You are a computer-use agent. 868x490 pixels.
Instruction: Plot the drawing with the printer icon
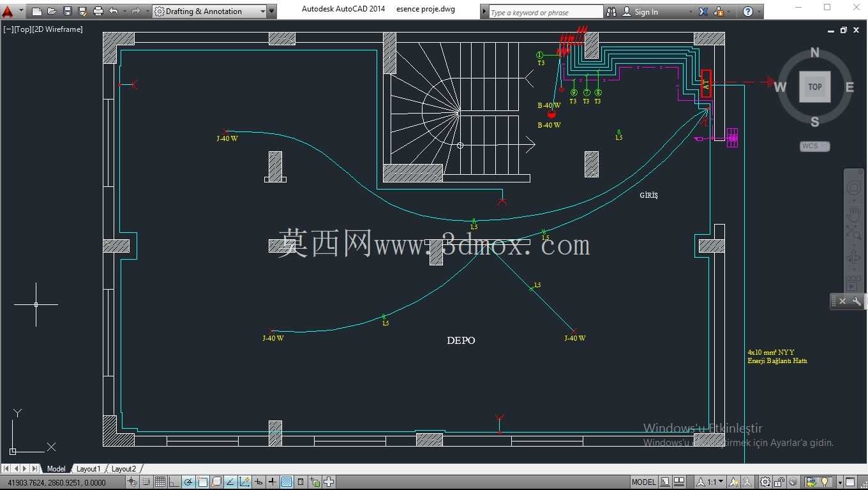point(98,11)
